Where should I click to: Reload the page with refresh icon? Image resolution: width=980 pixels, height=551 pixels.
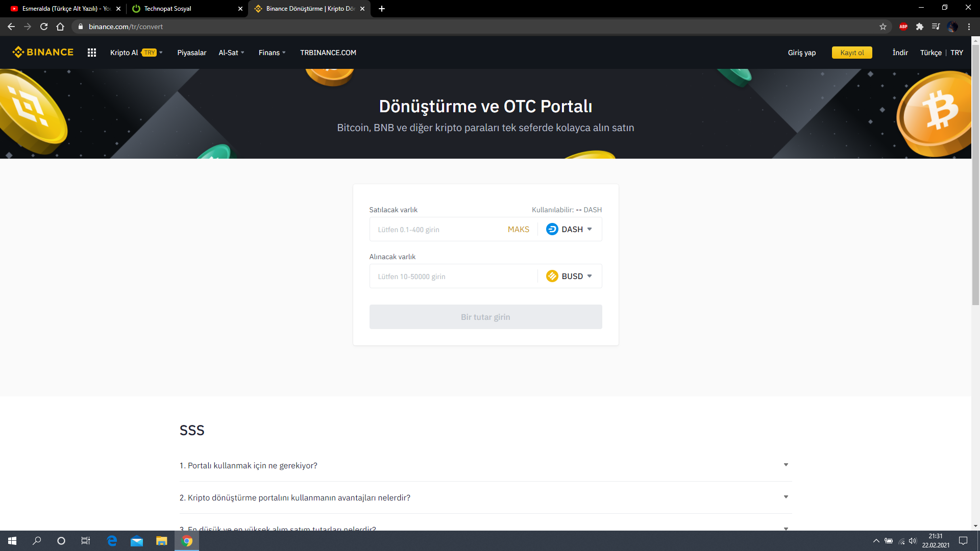44,27
